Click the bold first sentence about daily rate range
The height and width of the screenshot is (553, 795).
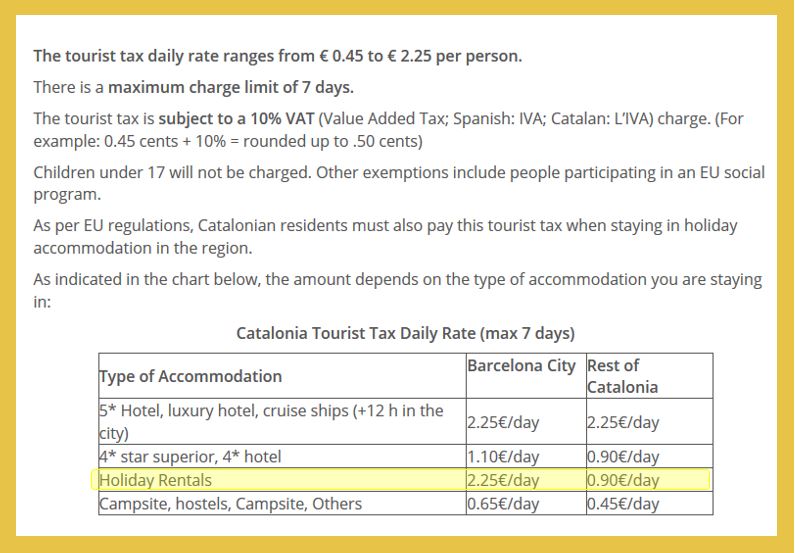(278, 56)
